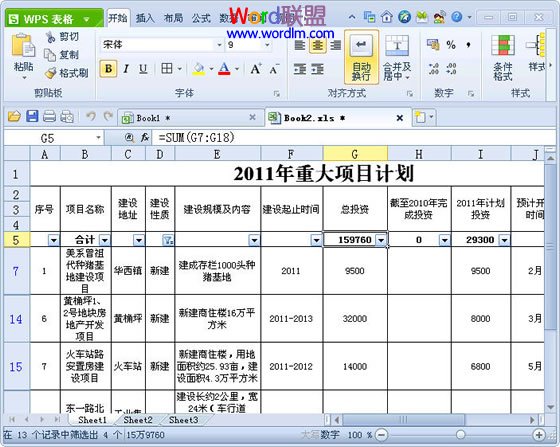Image resolution: width=560 pixels, height=447 pixels.
Task: Open the 宋体 font name dropdown
Action: [x=219, y=45]
